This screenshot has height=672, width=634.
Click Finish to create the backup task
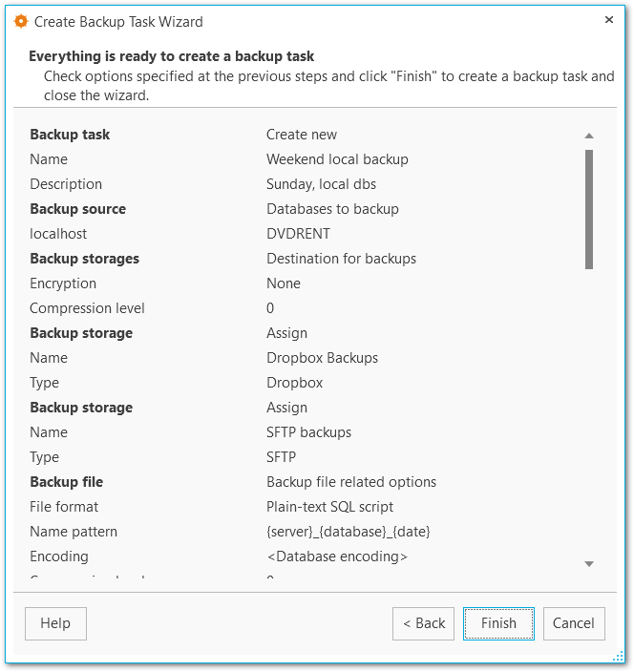coord(498,623)
